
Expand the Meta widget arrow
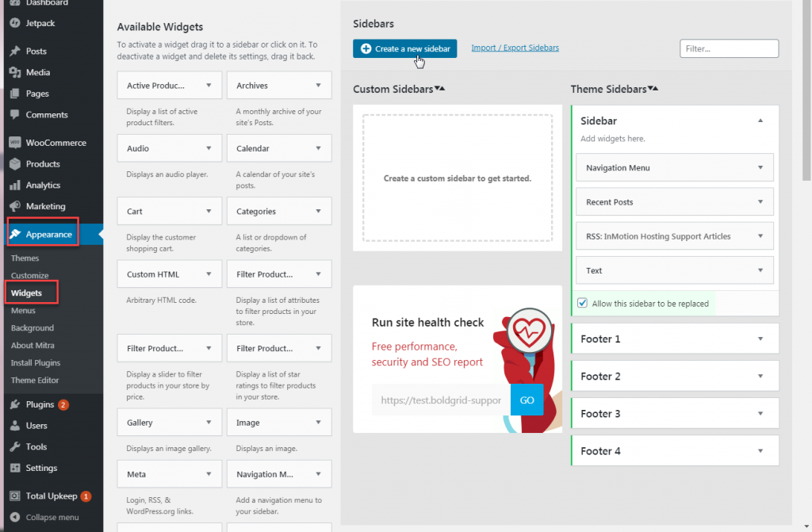tap(209, 473)
